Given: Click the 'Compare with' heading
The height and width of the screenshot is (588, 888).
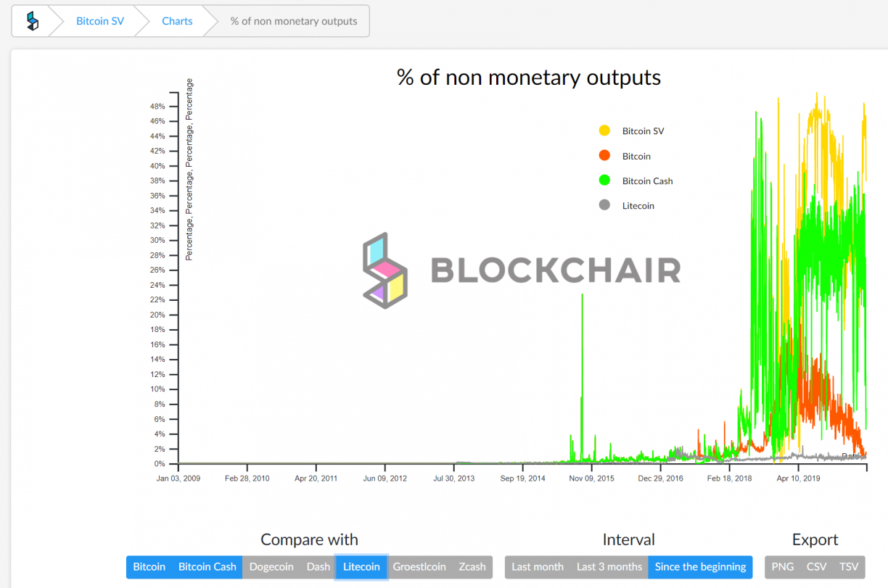Looking at the screenshot, I should (x=309, y=539).
